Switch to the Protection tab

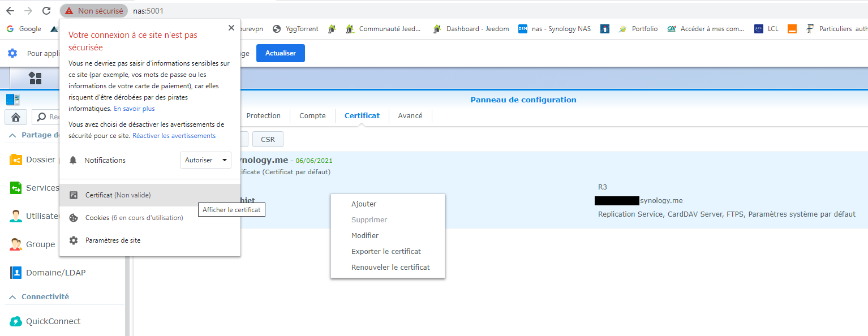[x=263, y=116]
